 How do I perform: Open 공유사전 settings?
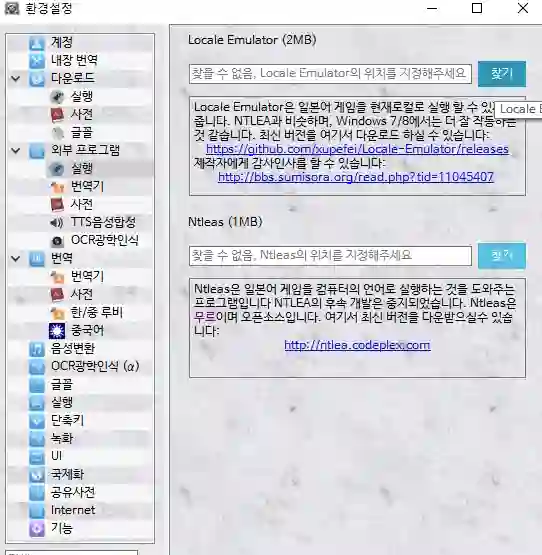coord(73,493)
